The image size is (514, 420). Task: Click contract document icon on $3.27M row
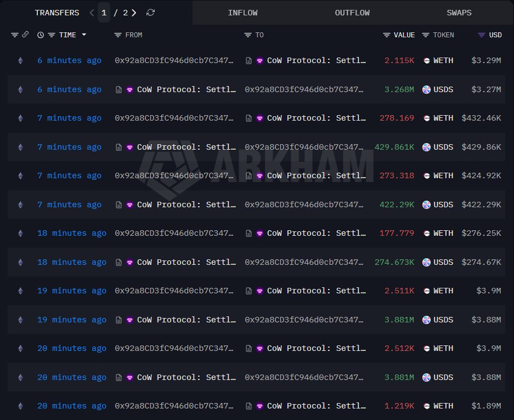118,89
